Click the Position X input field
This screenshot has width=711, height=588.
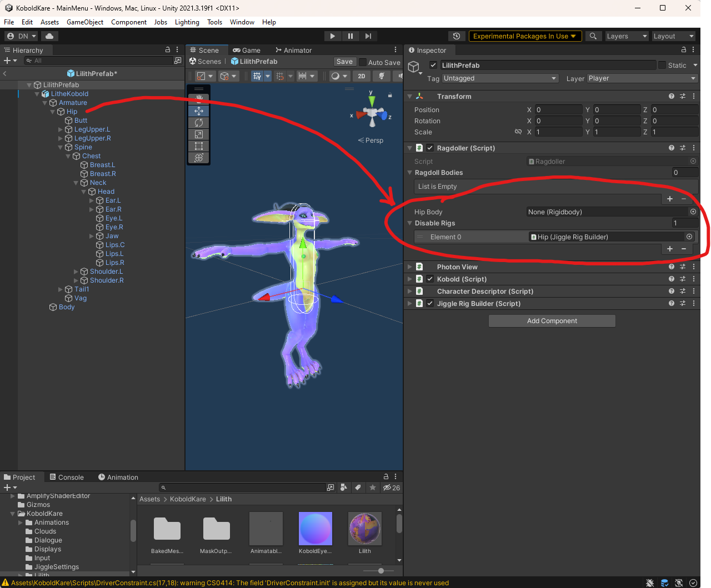point(559,110)
